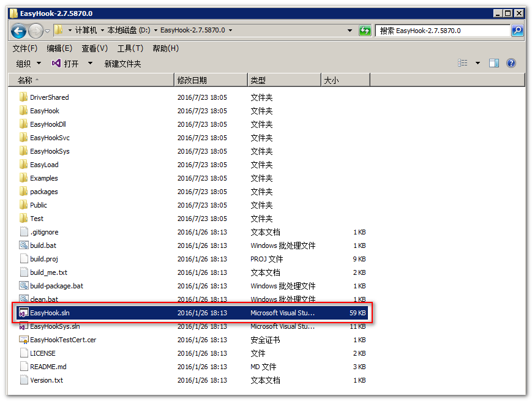Sort by the 类型 column header
The height and width of the screenshot is (401, 532).
point(284,80)
